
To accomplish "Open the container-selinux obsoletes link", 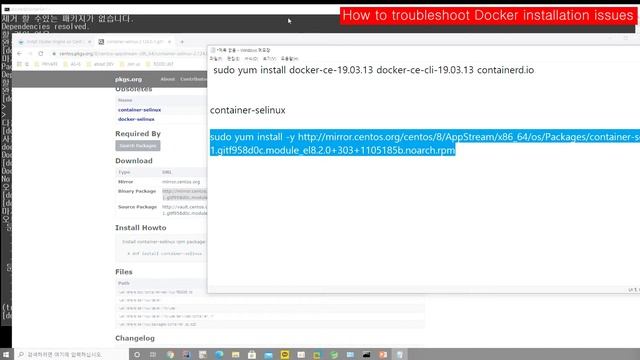I will tap(139, 110).
